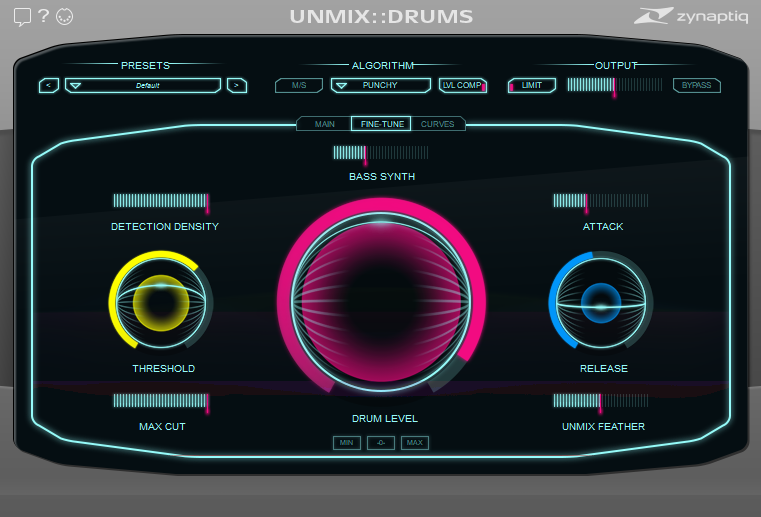Viewport: 761px width, 517px height.
Task: Click the PRESETS section label
Action: [x=145, y=66]
